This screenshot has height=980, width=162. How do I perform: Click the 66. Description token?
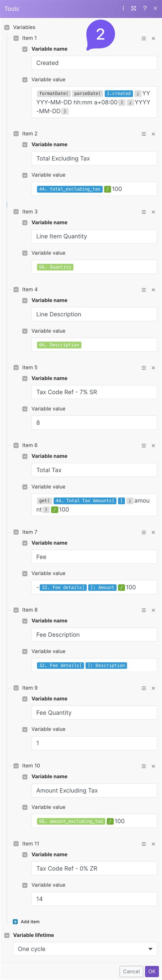coord(59,345)
